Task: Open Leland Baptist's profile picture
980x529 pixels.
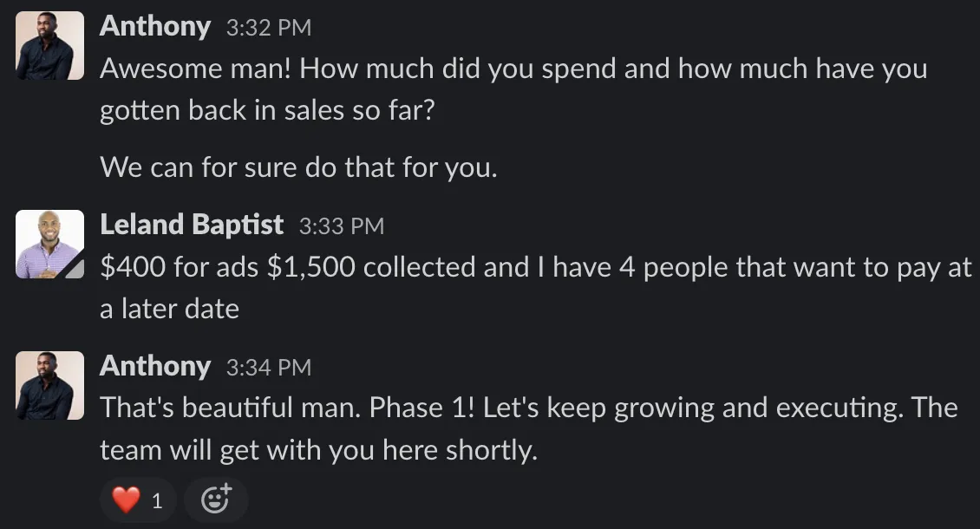Action: pyautogui.click(x=50, y=244)
